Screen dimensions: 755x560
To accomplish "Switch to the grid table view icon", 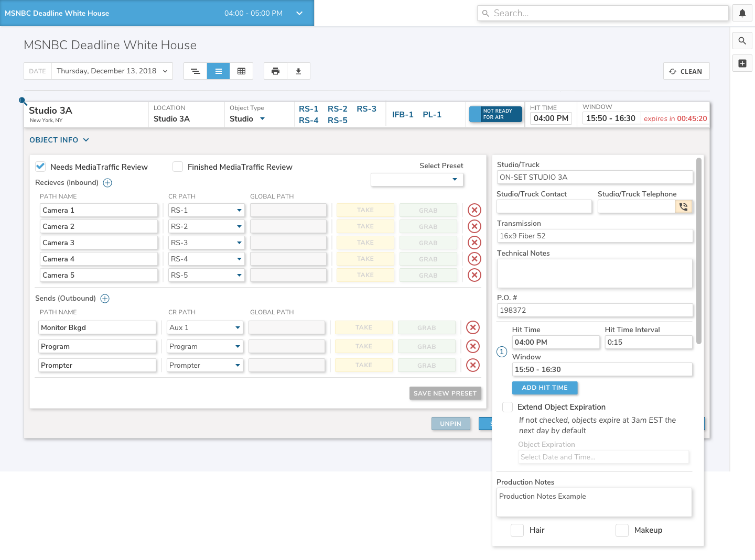I will [241, 71].
